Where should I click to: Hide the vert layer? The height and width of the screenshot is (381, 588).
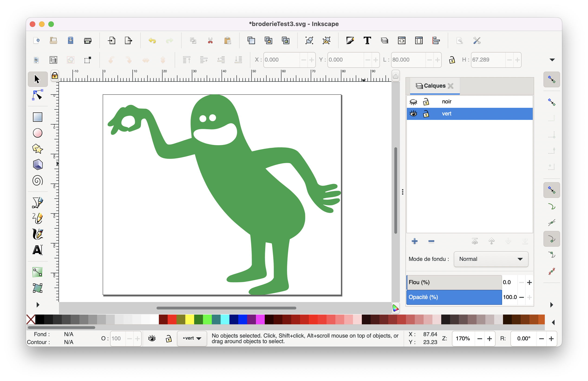413,114
